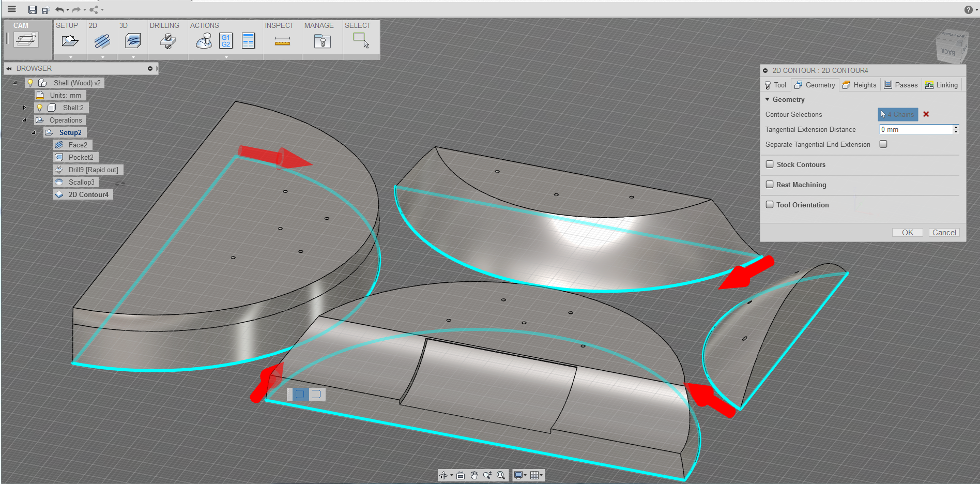
Task: Click the Drilling tool icon
Action: coord(168,41)
